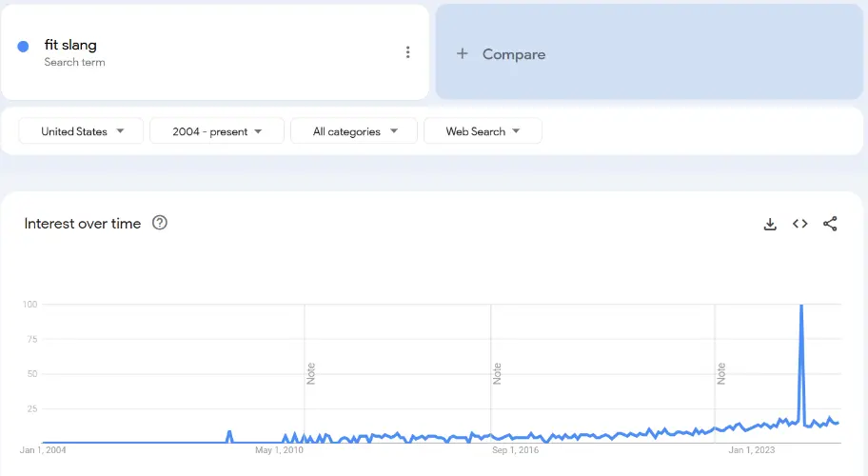The height and width of the screenshot is (476, 868).
Task: Click the 100 value on the y-axis
Action: (x=30, y=305)
